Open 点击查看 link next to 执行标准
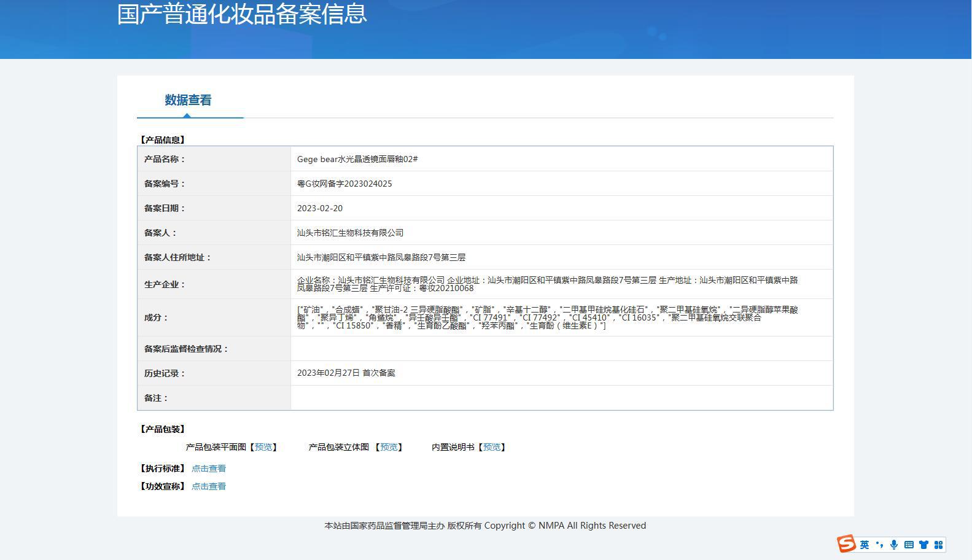Screen dimensions: 972x560 click(x=209, y=469)
